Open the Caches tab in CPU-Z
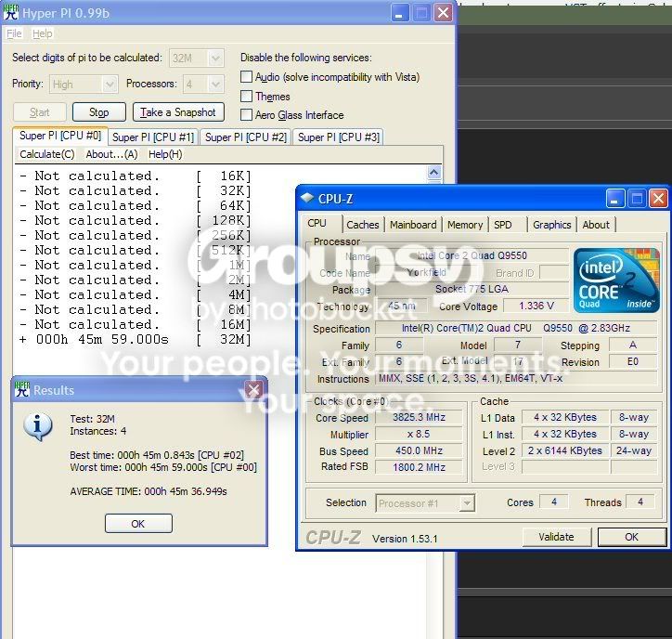 [363, 225]
